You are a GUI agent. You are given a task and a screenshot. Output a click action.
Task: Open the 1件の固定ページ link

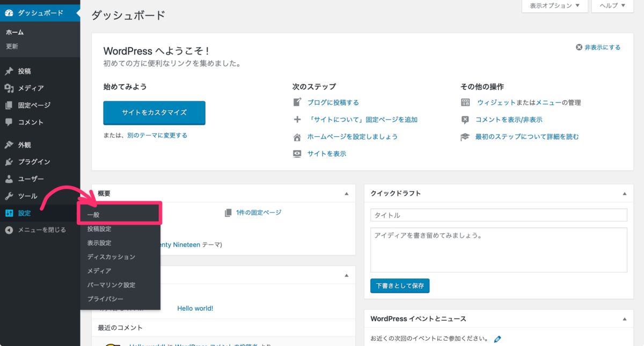[x=259, y=212]
